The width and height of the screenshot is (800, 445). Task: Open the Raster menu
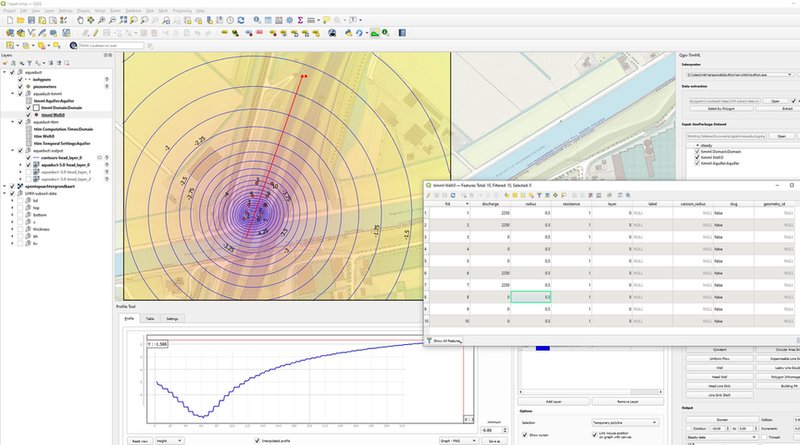[116, 11]
